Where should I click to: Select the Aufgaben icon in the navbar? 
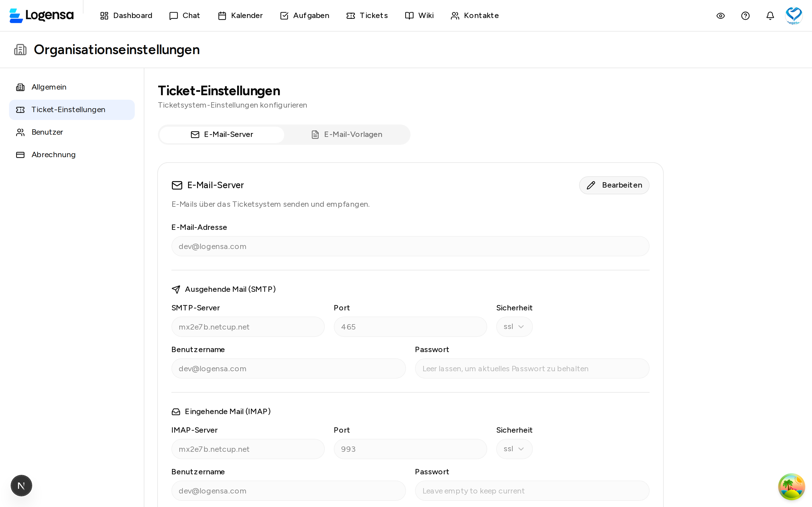click(284, 15)
